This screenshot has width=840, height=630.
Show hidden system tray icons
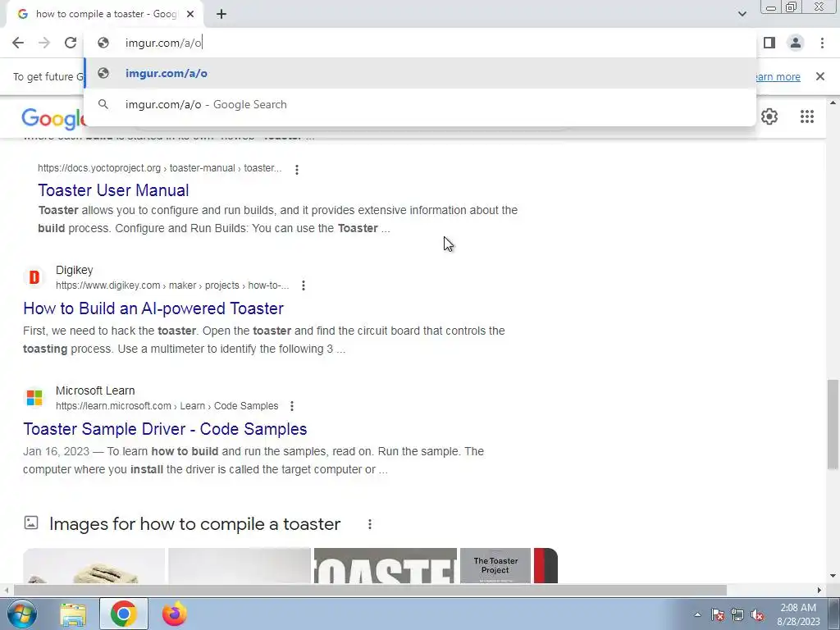point(697,614)
